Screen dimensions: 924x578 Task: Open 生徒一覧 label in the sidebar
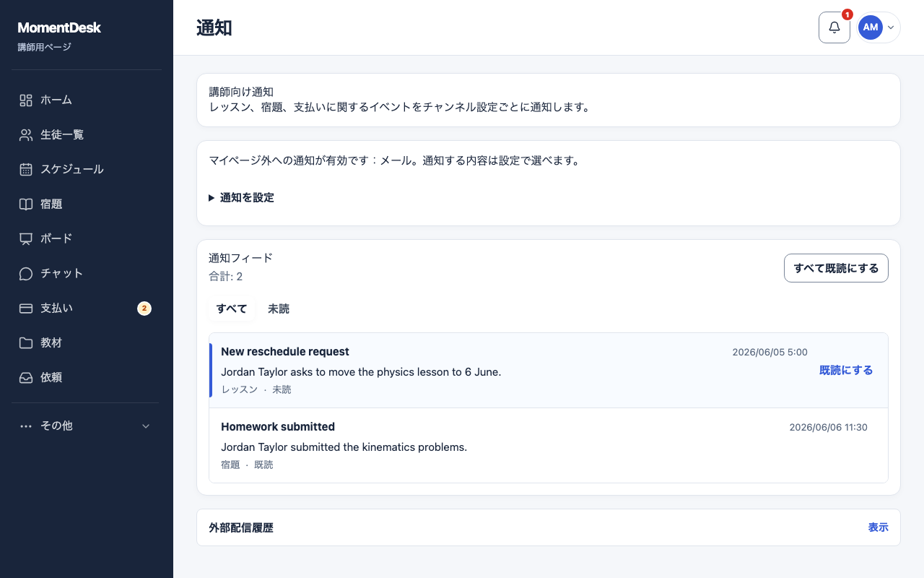coord(62,135)
